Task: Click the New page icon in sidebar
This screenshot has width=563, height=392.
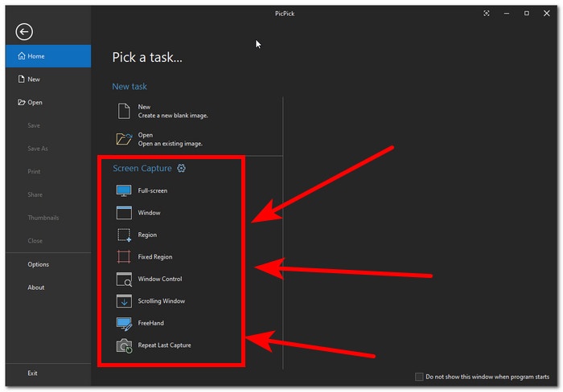Action: (21, 79)
